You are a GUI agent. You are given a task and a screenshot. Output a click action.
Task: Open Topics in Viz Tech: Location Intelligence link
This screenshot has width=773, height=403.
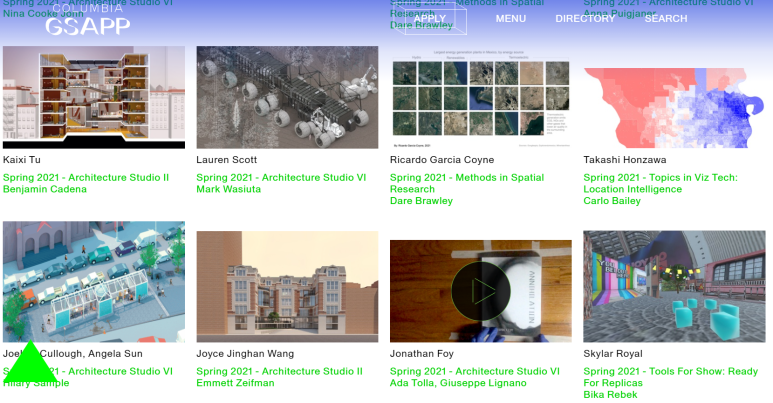[661, 183]
